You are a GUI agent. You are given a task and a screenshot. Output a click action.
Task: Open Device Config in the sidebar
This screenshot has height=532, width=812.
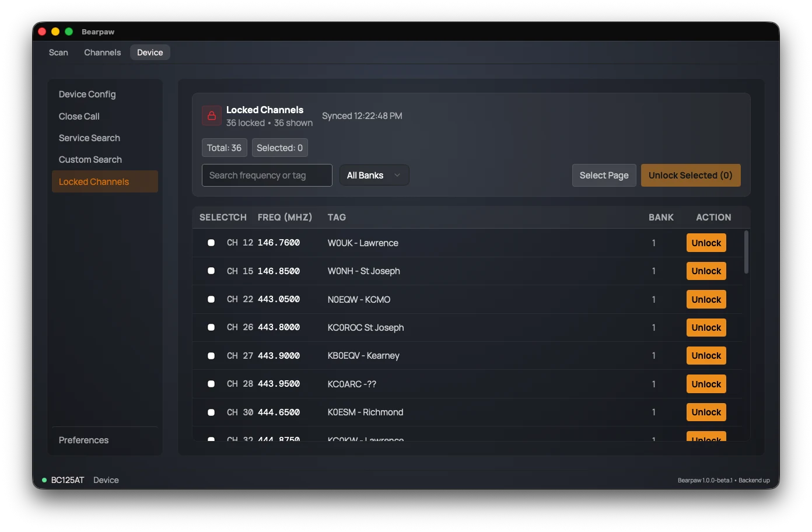click(105, 94)
